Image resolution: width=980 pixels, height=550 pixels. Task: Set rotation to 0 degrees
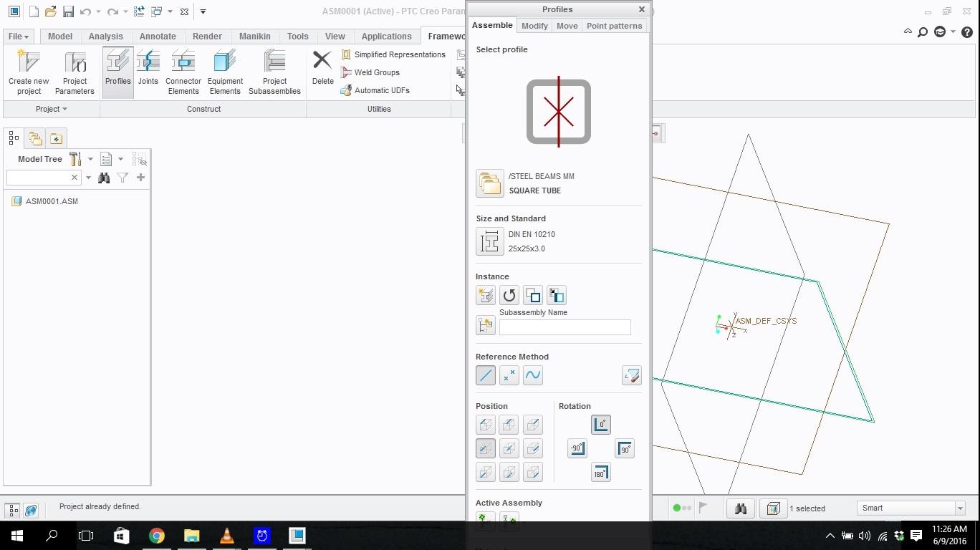(600, 425)
